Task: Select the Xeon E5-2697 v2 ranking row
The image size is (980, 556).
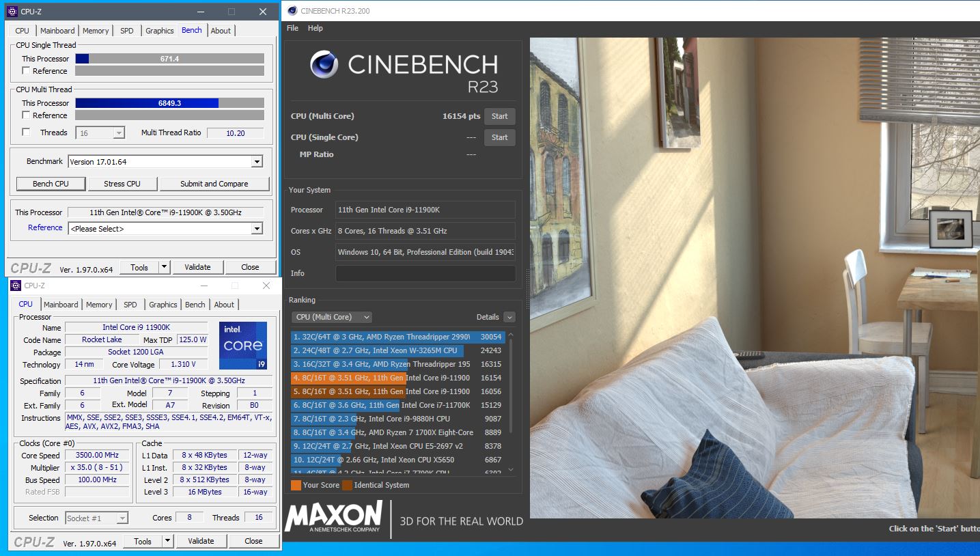Action: [398, 446]
